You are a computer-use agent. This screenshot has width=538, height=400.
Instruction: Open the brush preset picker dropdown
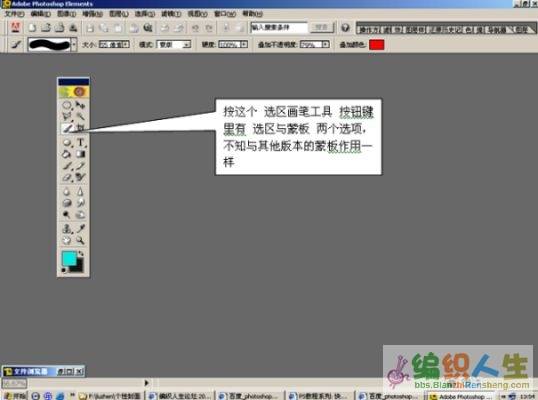tap(74, 45)
